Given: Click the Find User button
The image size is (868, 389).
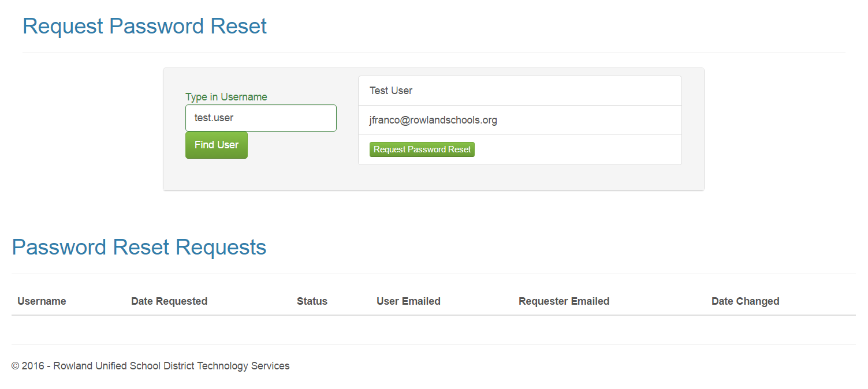Looking at the screenshot, I should tap(216, 145).
